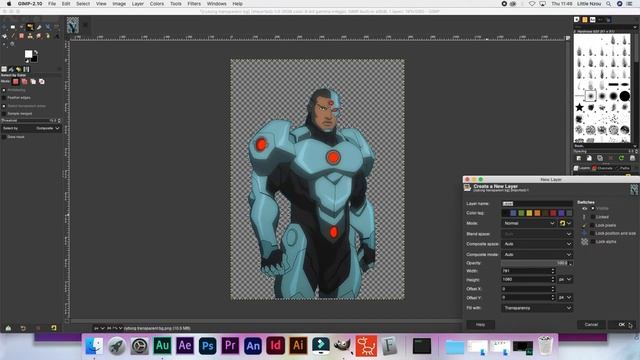
Task: Click Cancel in New Layer dialog
Action: [591, 324]
